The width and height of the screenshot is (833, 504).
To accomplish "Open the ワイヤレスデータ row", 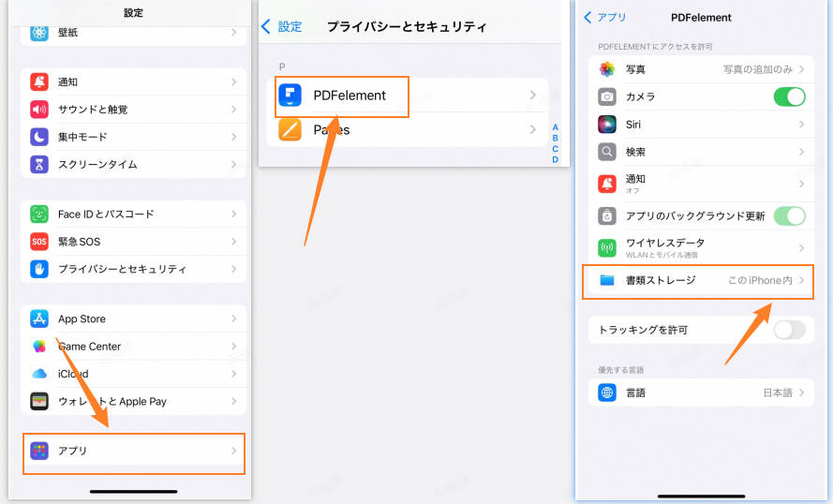I will [701, 247].
